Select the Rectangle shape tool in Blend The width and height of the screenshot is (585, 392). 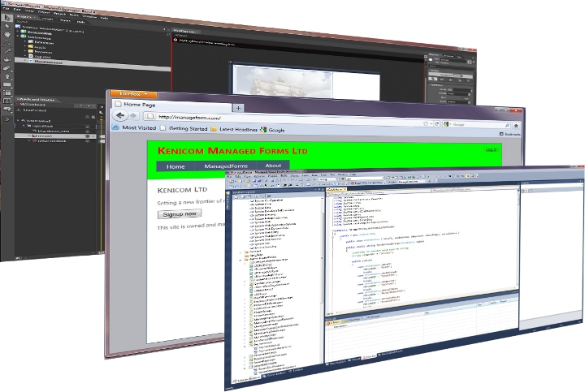point(7,84)
